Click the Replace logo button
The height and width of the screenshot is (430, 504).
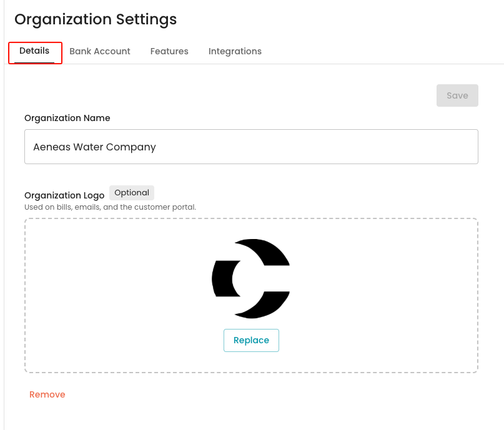coord(251,340)
